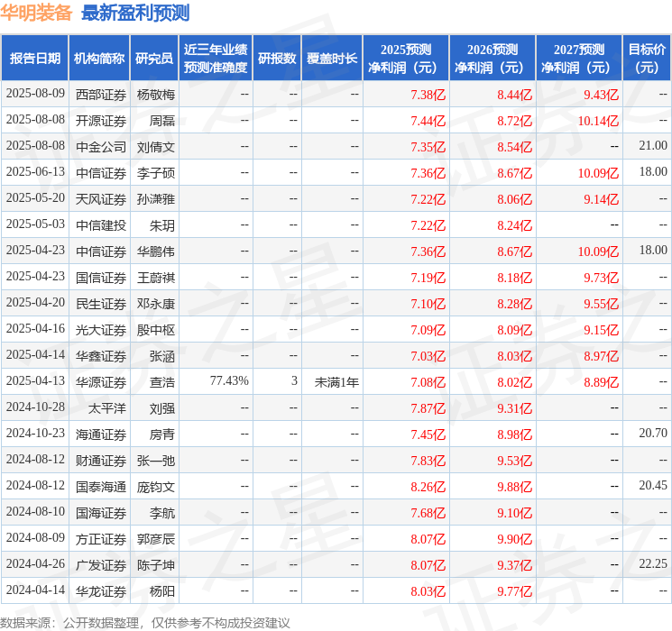The height and width of the screenshot is (631, 672).
Task: Select 华源证券 accuracy value 77.43%
Action: 229,380
